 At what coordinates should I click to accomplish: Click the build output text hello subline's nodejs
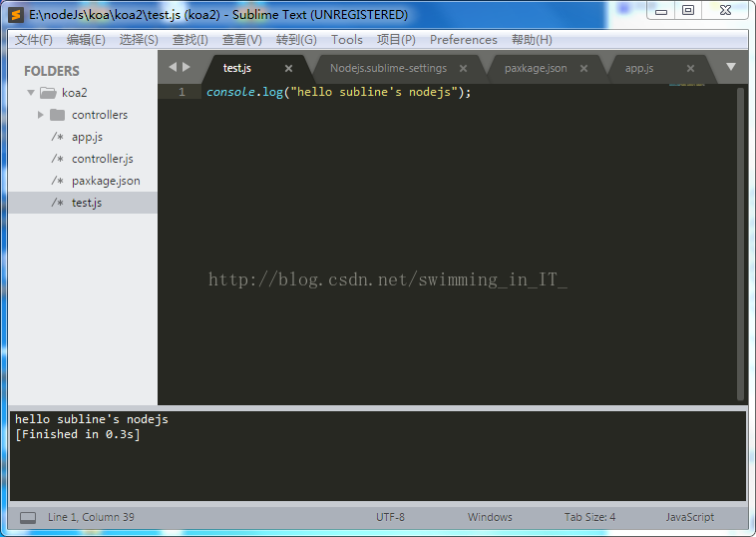click(x=92, y=419)
